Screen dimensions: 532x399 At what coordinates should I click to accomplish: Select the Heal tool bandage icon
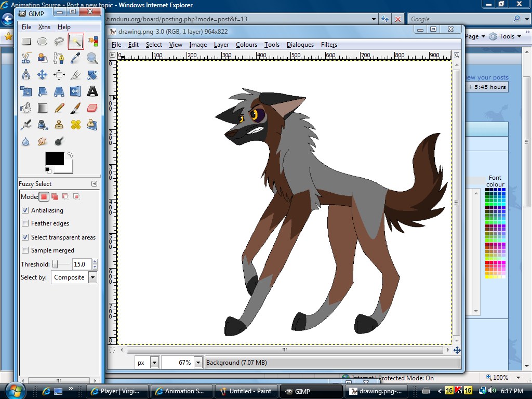click(x=76, y=125)
